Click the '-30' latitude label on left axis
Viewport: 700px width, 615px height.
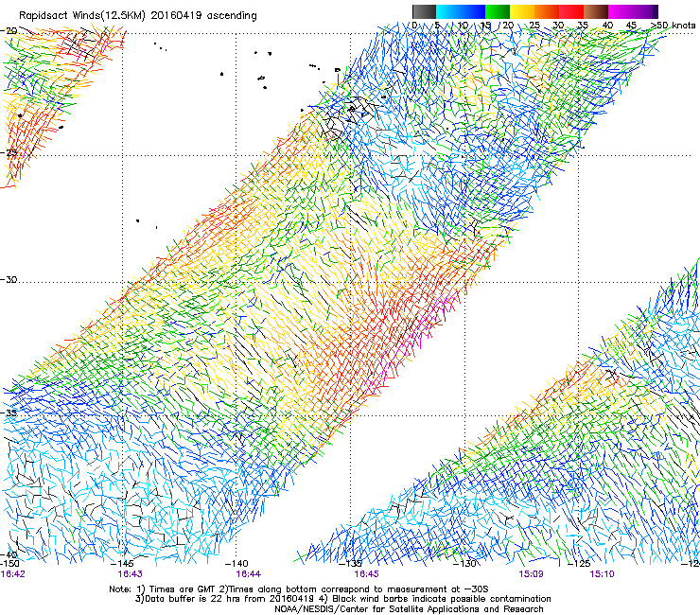pyautogui.click(x=9, y=279)
